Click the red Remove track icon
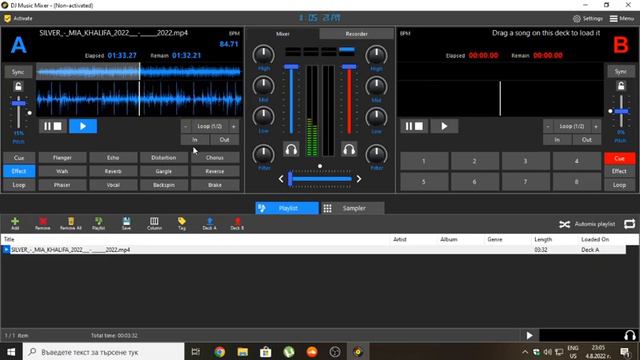 [42, 223]
